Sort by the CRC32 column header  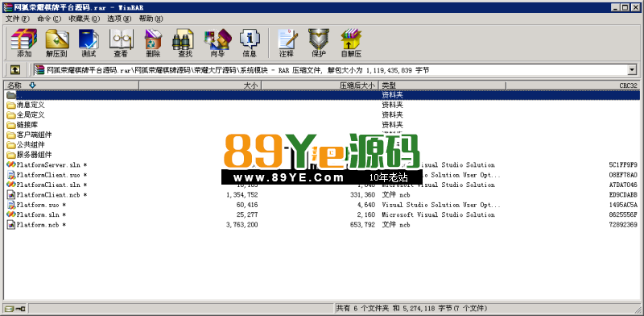click(573, 85)
